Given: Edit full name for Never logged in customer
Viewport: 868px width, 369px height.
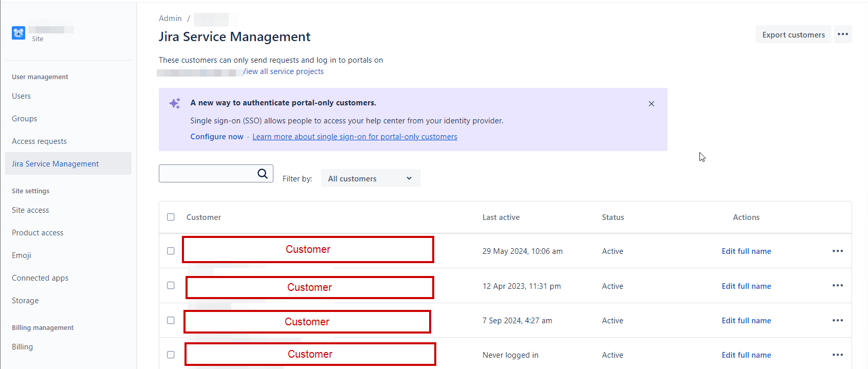Looking at the screenshot, I should [746, 355].
